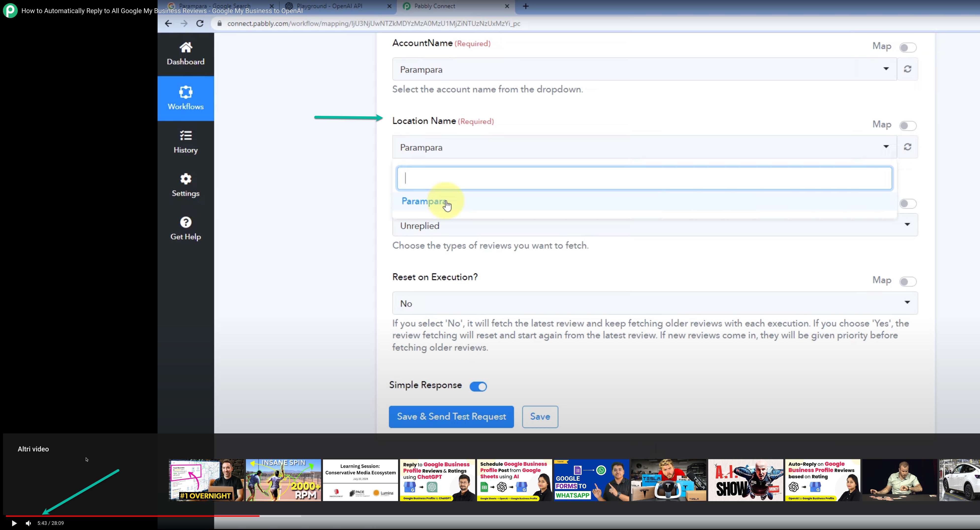This screenshot has height=530, width=980.
Task: Click the browser forward arrow
Action: (x=184, y=24)
